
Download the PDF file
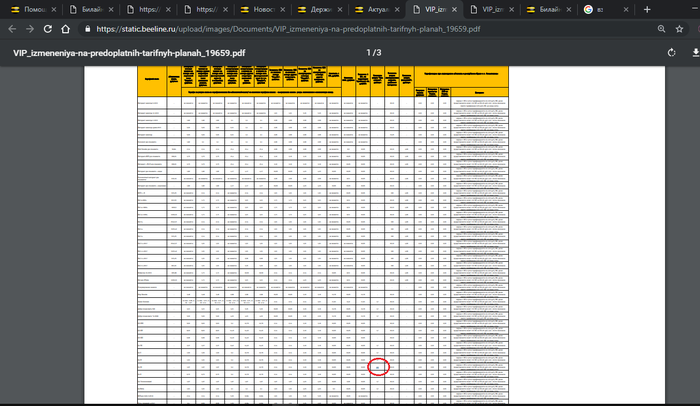point(693,52)
